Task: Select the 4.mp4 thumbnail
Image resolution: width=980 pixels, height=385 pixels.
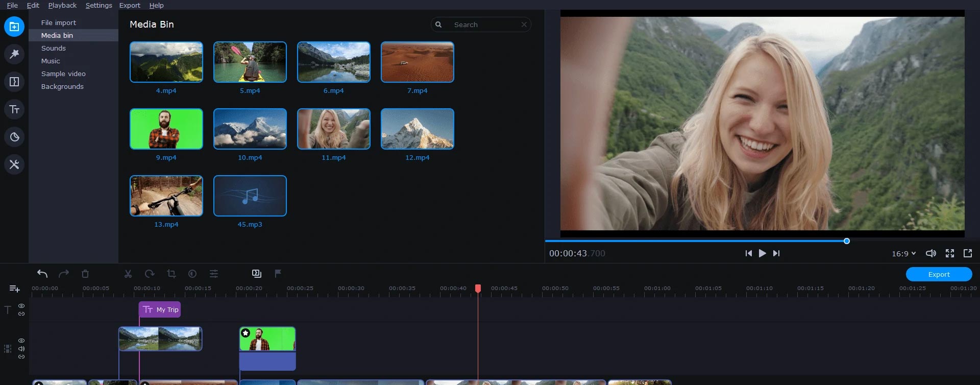Action: [x=166, y=62]
